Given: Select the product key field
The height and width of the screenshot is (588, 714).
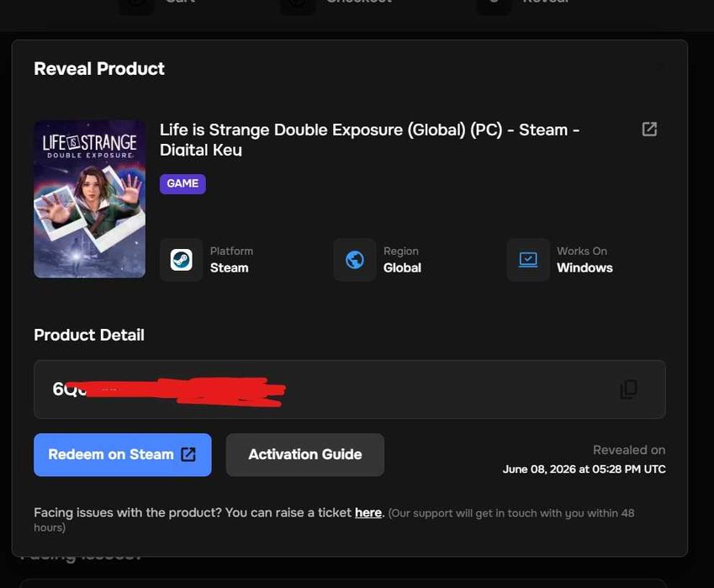Looking at the screenshot, I should pyautogui.click(x=350, y=389).
